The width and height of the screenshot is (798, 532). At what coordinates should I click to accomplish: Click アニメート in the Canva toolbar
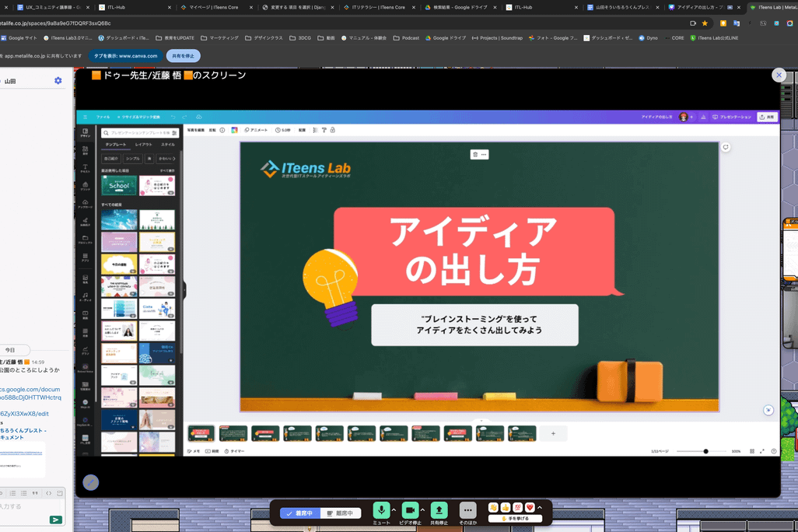256,131
